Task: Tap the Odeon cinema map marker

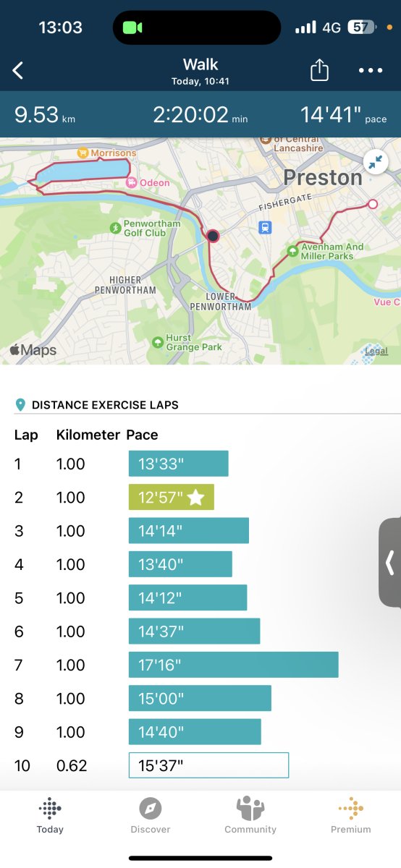Action: click(131, 182)
